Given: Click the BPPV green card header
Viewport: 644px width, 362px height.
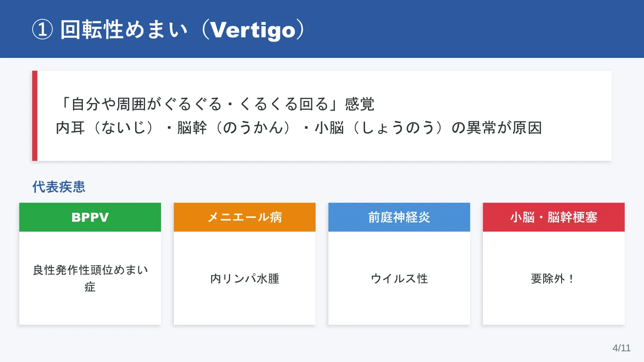Looking at the screenshot, I should pyautogui.click(x=90, y=217).
